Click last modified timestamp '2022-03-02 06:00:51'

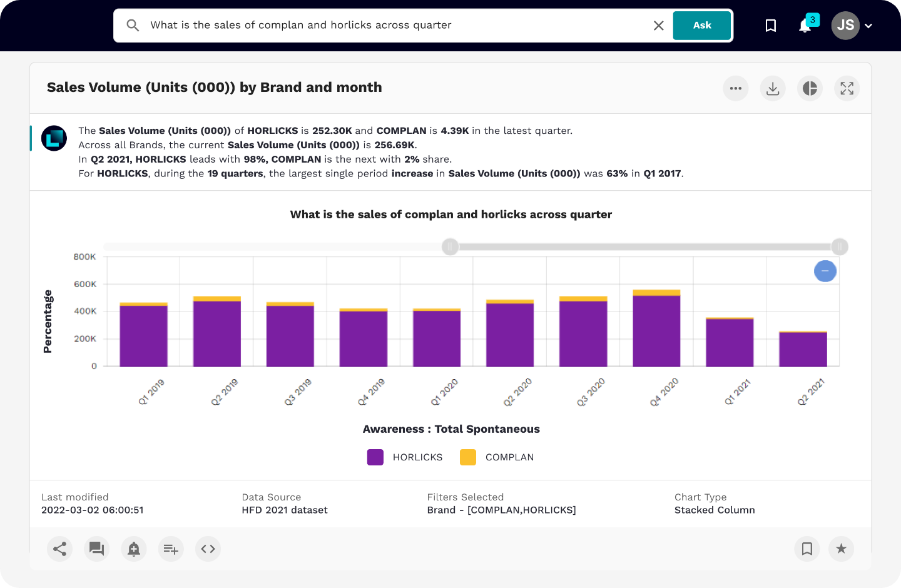(x=93, y=510)
